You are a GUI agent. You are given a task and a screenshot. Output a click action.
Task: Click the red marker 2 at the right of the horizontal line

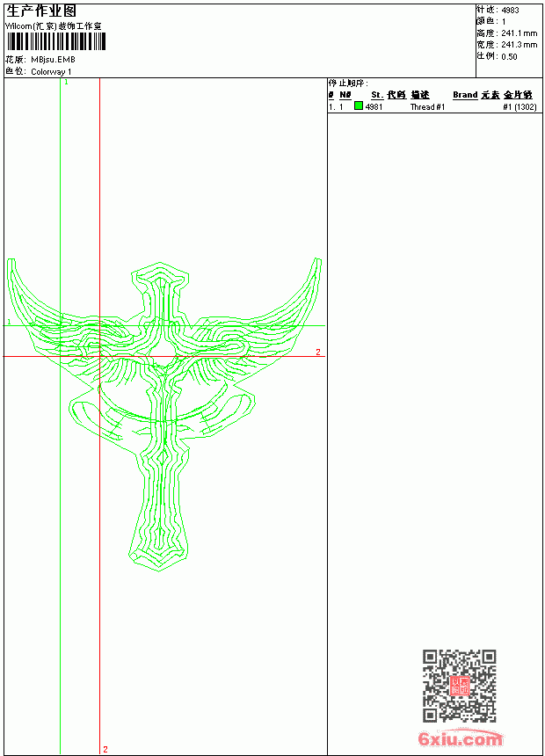[x=318, y=352]
